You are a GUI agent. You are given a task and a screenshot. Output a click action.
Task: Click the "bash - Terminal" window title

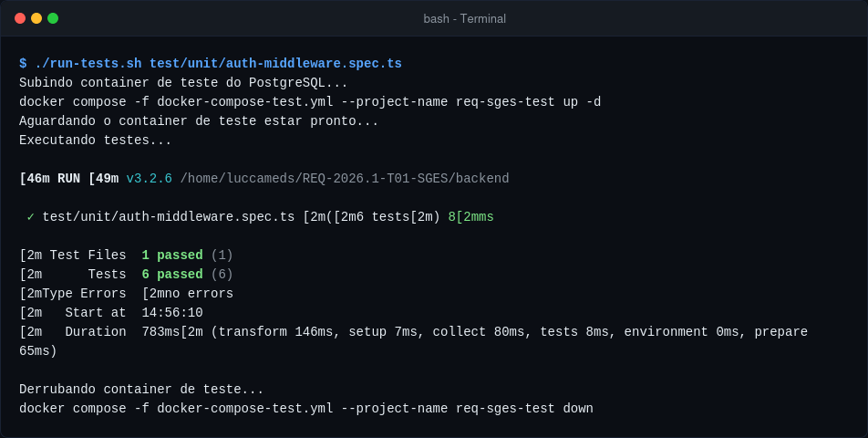click(464, 19)
